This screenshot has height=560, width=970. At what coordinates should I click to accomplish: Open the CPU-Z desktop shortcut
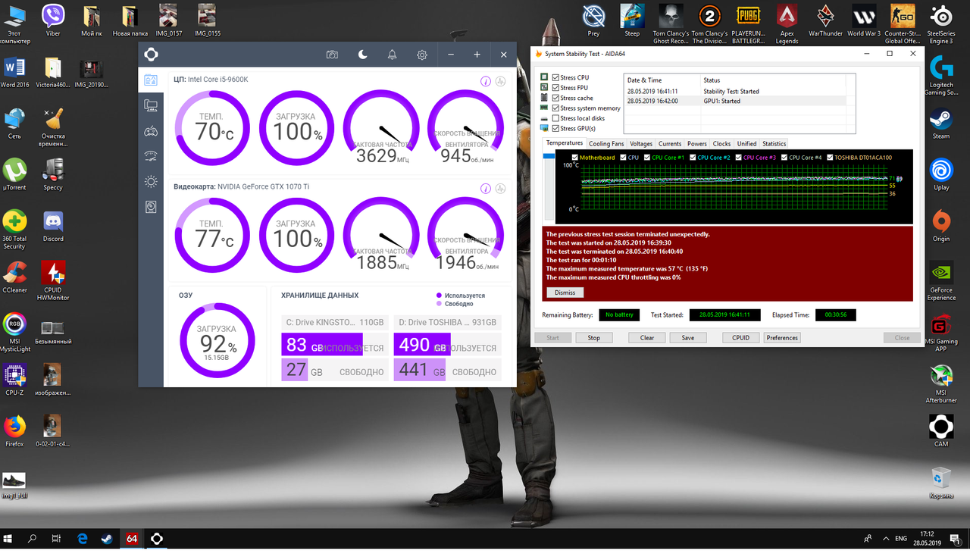[14, 380]
